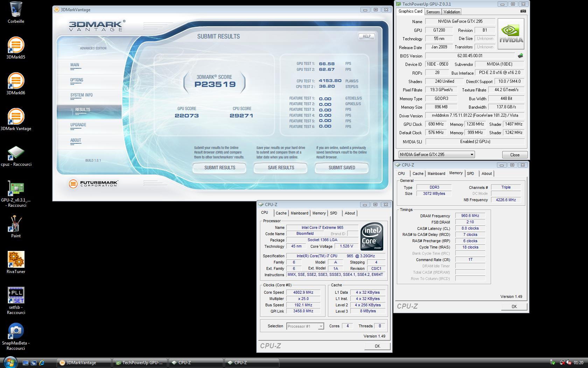Open CPU tab in the right CPU-Z window
The height and width of the screenshot is (368, 588).
[x=401, y=173]
